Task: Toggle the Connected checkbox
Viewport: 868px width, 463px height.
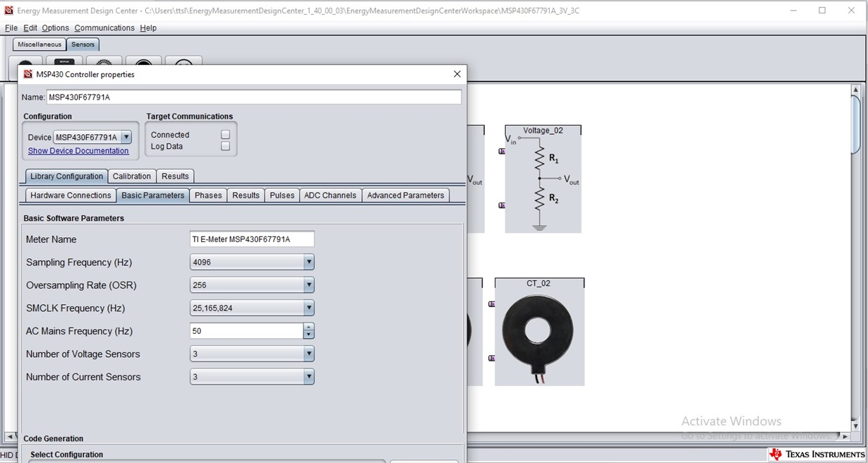Action: pos(225,135)
